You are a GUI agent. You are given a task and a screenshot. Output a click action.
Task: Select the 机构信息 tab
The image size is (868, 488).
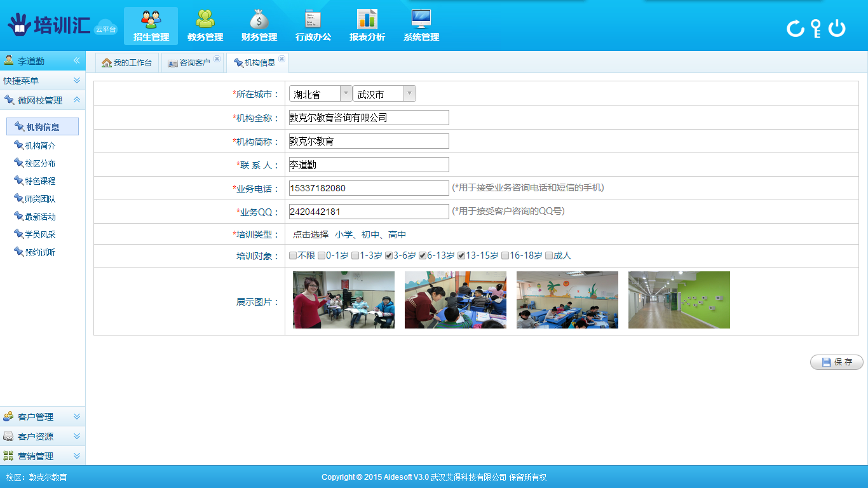[x=257, y=63]
